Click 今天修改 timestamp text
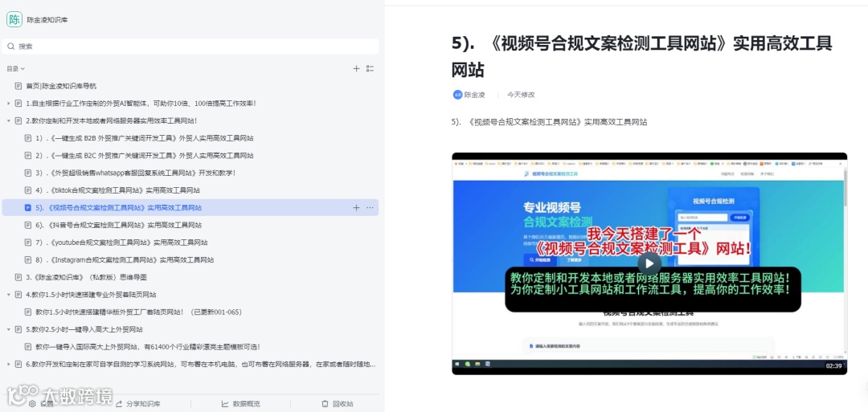Screen dimensions: 868x412 (521, 95)
